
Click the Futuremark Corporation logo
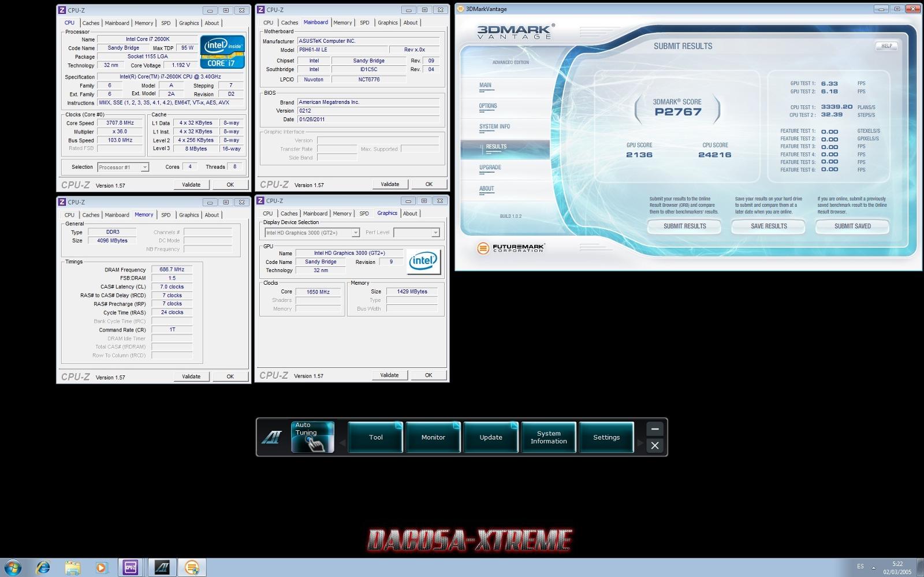pyautogui.click(x=511, y=248)
